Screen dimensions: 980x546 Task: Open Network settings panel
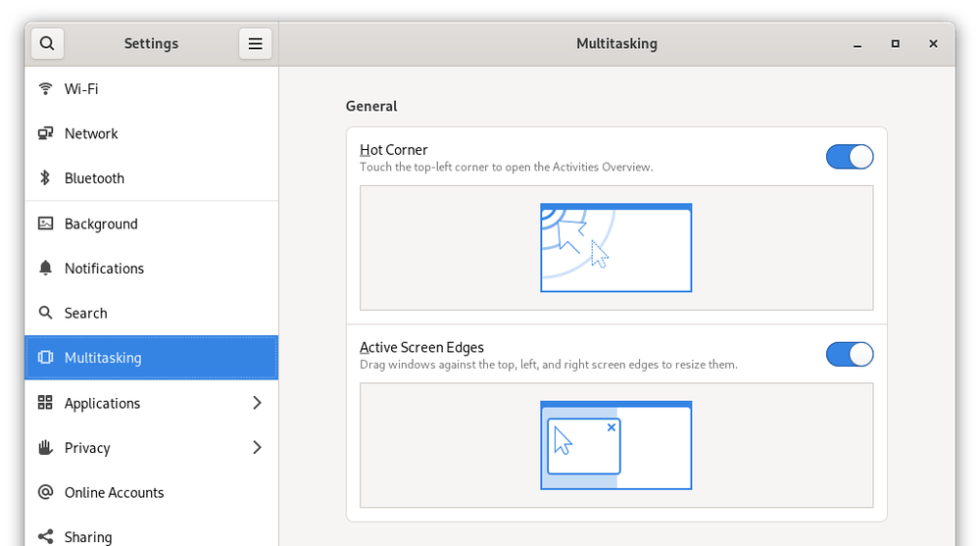click(151, 133)
